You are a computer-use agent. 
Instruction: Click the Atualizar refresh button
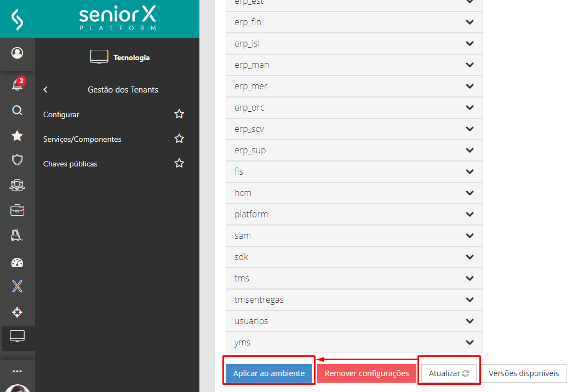pos(449,373)
